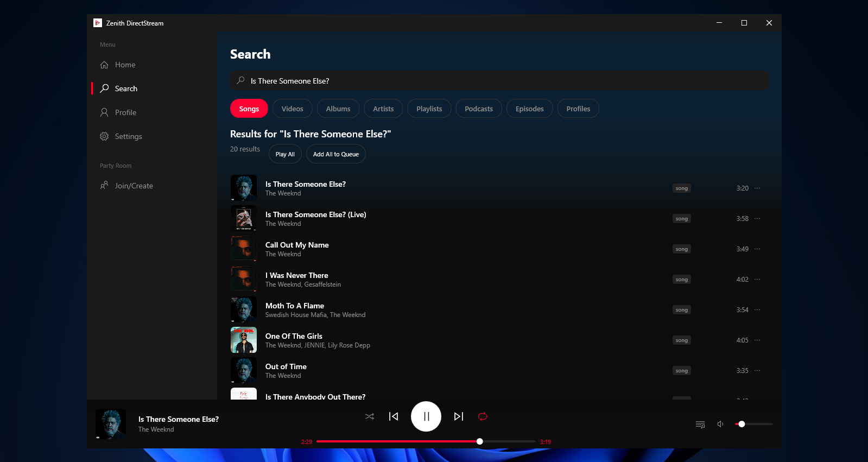Viewport: 868px width, 462px height.
Task: Mute the volume speaker icon
Action: click(x=720, y=424)
